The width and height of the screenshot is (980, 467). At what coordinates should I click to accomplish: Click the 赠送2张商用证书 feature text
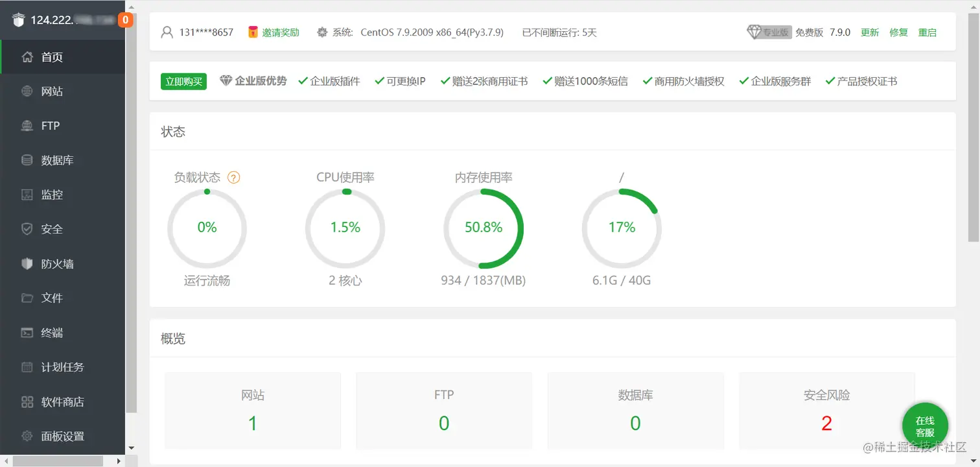pos(489,81)
